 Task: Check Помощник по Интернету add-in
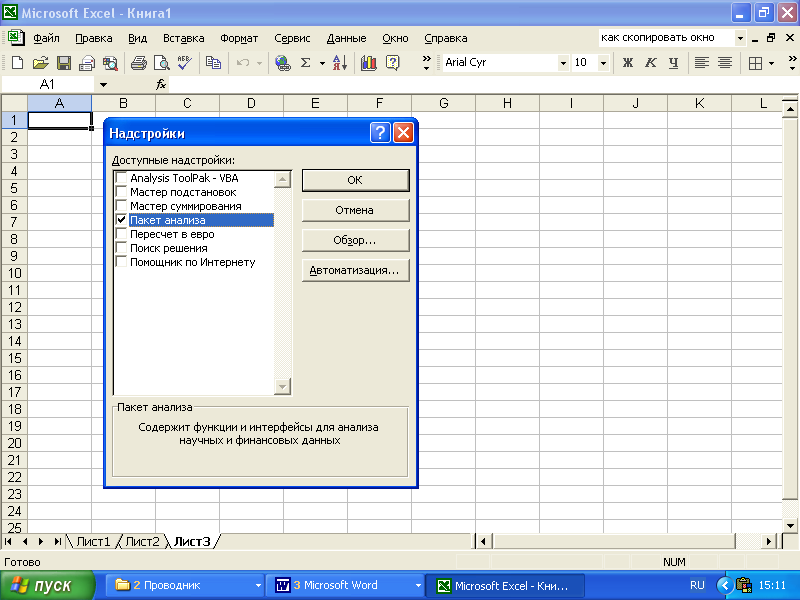121,262
